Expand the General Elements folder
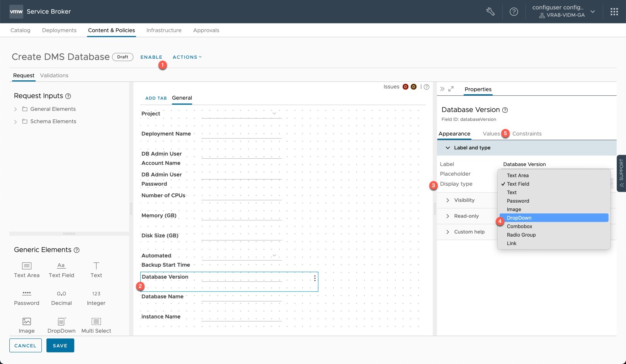The width and height of the screenshot is (626, 364). [x=15, y=109]
